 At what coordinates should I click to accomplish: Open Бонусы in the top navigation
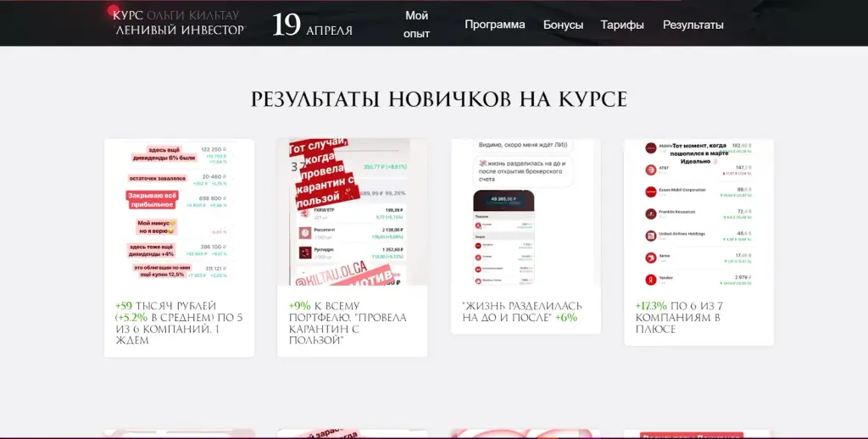(563, 25)
